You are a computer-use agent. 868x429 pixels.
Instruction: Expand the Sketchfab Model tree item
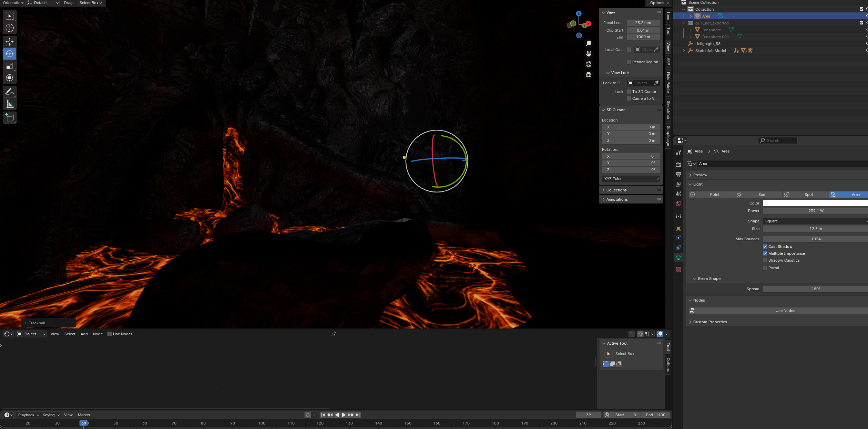tap(684, 51)
